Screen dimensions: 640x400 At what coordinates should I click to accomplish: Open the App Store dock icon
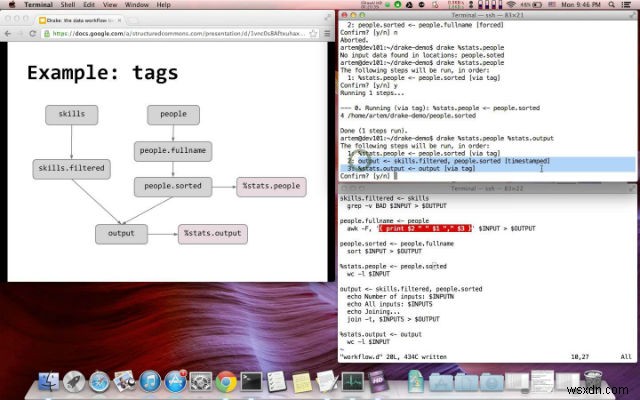coord(175,382)
